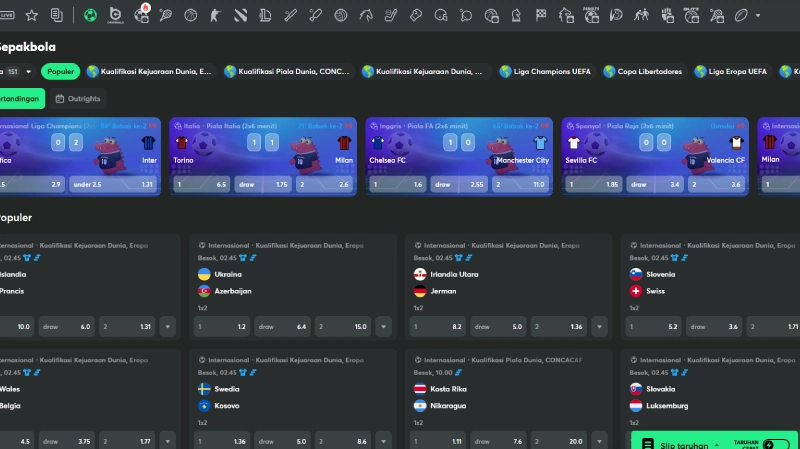Open the Originals games icon
Screen dimensions: 800x449
click(116, 15)
